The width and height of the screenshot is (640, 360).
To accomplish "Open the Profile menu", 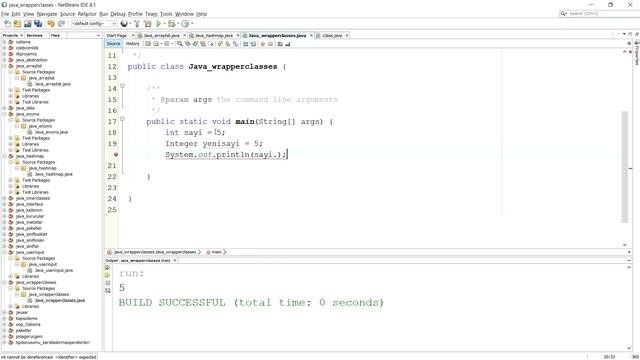I will click(135, 14).
